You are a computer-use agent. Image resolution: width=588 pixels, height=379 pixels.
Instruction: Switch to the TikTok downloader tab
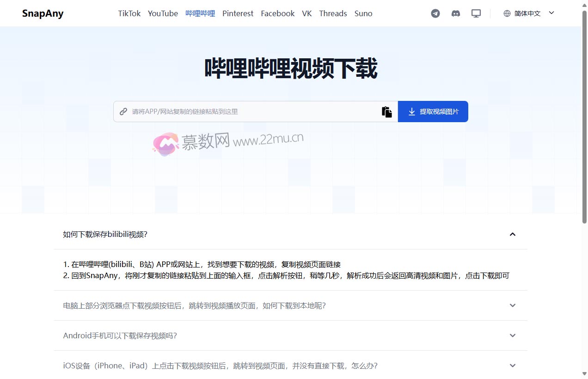[x=129, y=13]
